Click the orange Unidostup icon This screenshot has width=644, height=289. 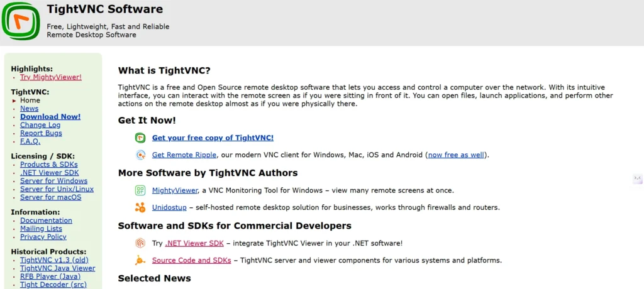pyautogui.click(x=140, y=208)
